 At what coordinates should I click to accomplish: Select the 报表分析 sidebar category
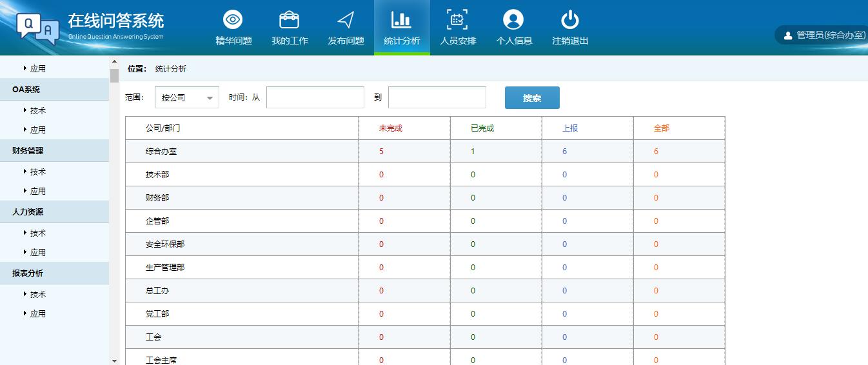pos(28,273)
